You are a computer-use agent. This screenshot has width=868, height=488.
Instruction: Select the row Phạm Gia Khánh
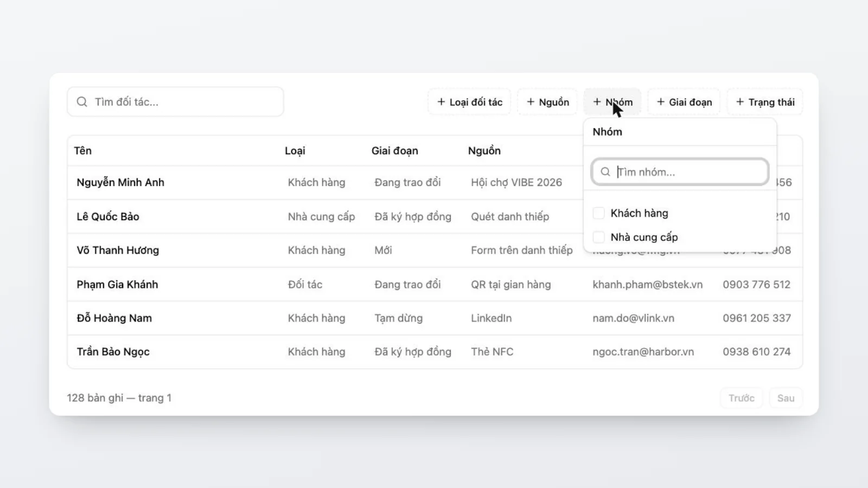435,284
